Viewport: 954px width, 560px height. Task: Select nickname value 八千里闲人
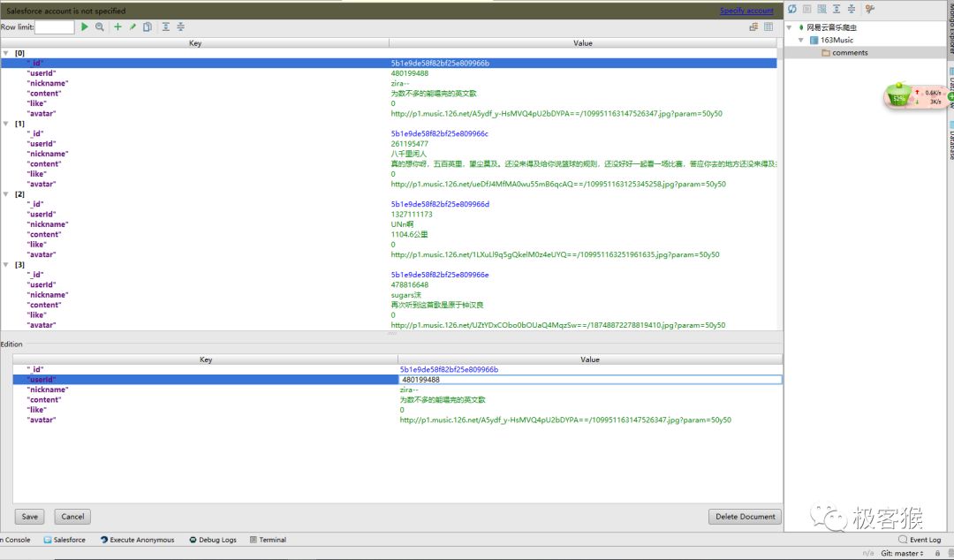(408, 154)
